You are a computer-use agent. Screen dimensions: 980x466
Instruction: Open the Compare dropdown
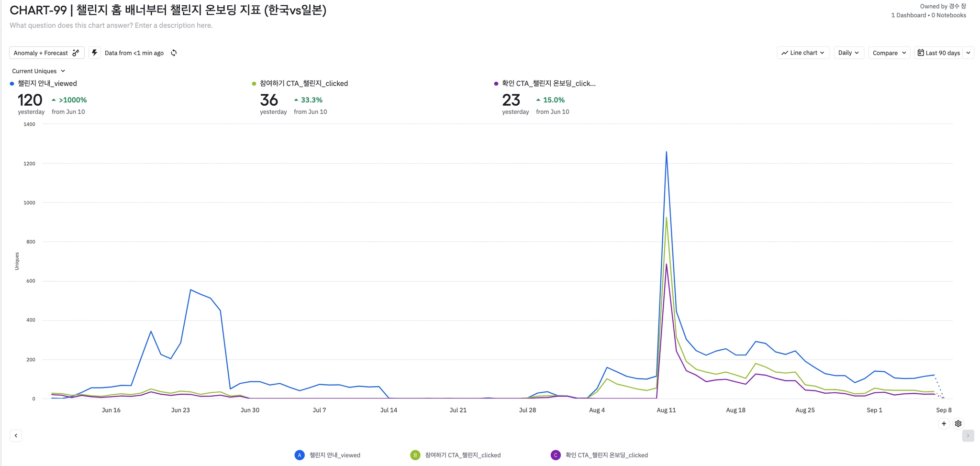click(x=889, y=53)
